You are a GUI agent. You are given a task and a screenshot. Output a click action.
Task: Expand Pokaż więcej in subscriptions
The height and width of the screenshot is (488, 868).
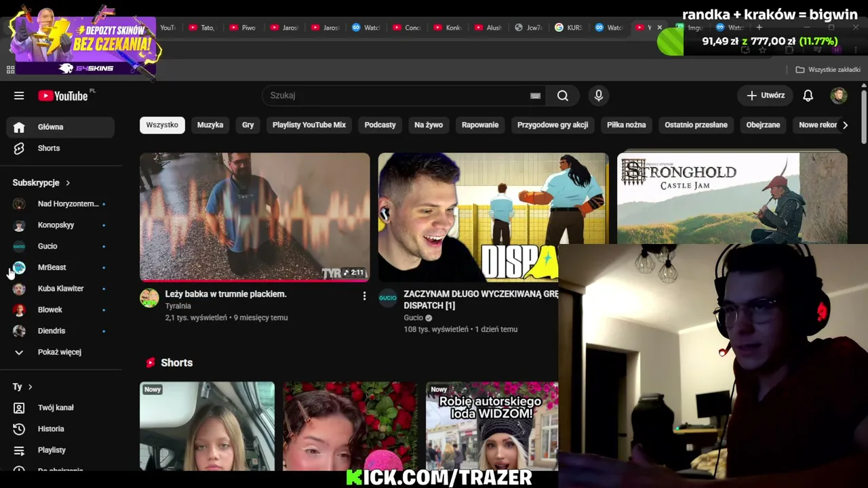click(x=60, y=352)
